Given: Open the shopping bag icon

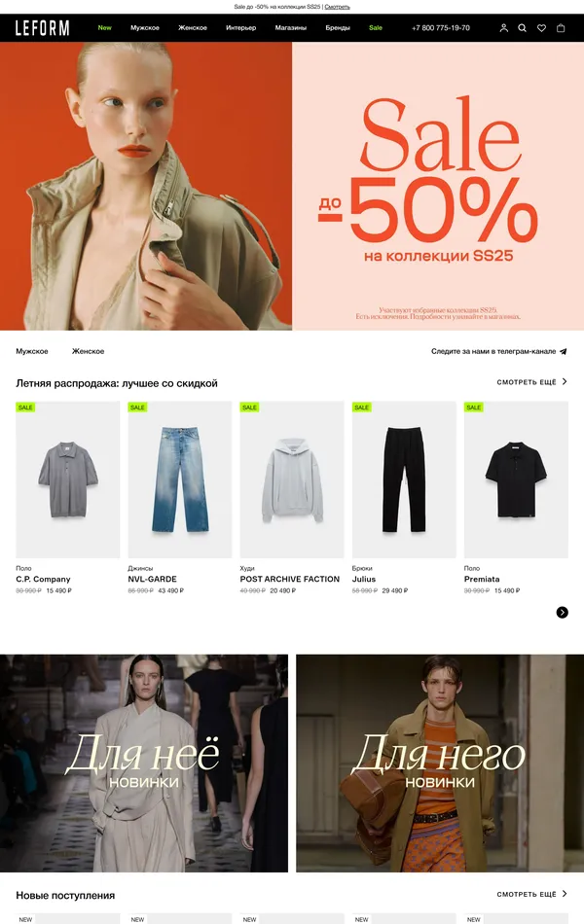Looking at the screenshot, I should (x=561, y=27).
